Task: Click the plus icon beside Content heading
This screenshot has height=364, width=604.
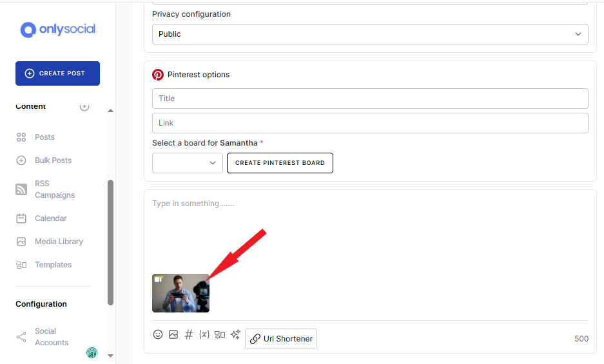Action: [84, 107]
